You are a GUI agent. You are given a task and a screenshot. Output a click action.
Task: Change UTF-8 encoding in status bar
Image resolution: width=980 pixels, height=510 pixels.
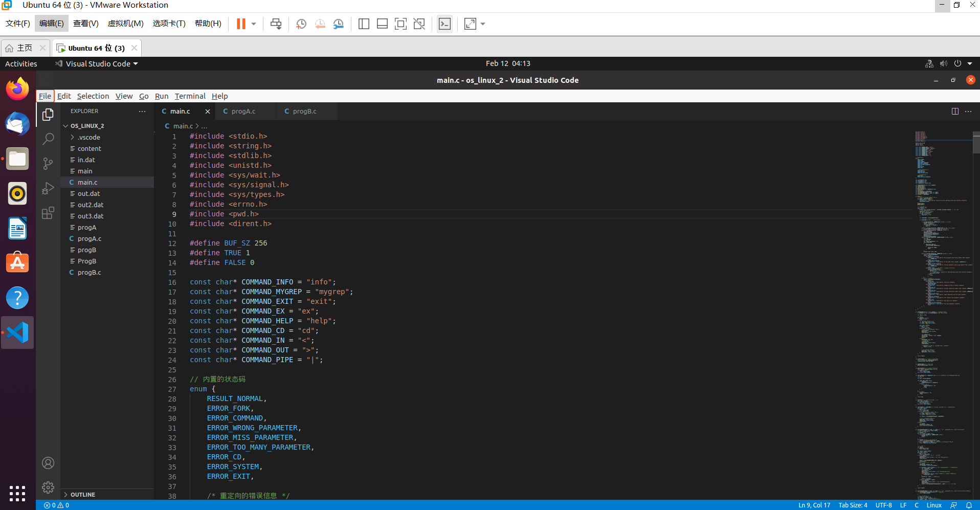coord(883,505)
